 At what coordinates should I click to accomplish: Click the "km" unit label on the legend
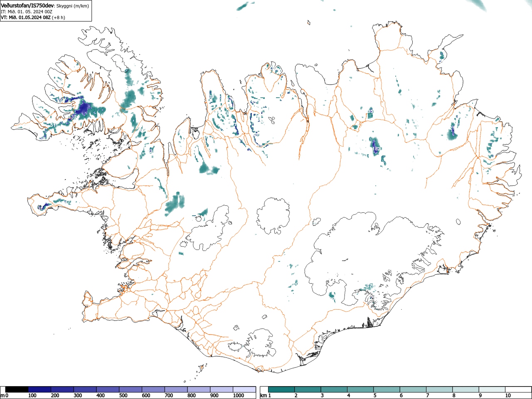coord(264,396)
